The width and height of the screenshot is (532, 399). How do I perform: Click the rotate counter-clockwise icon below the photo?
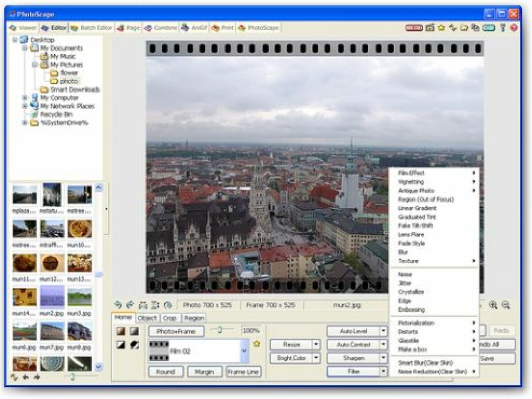(118, 305)
